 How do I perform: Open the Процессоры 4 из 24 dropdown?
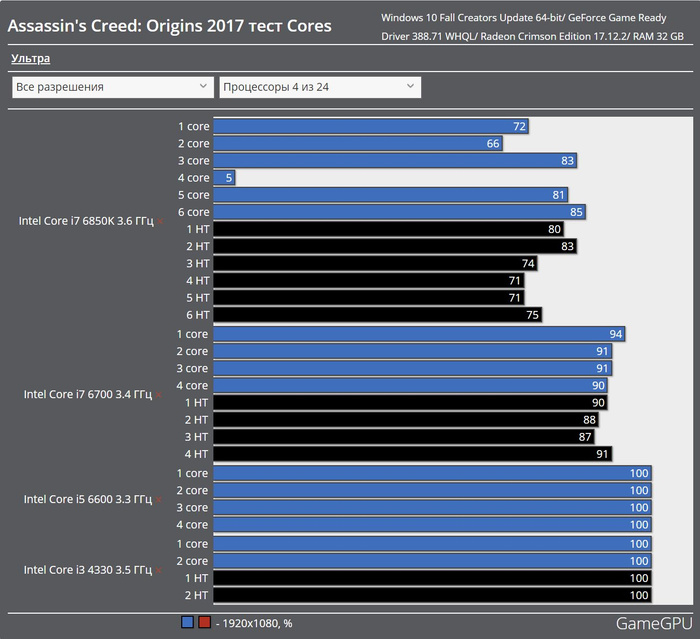319,87
